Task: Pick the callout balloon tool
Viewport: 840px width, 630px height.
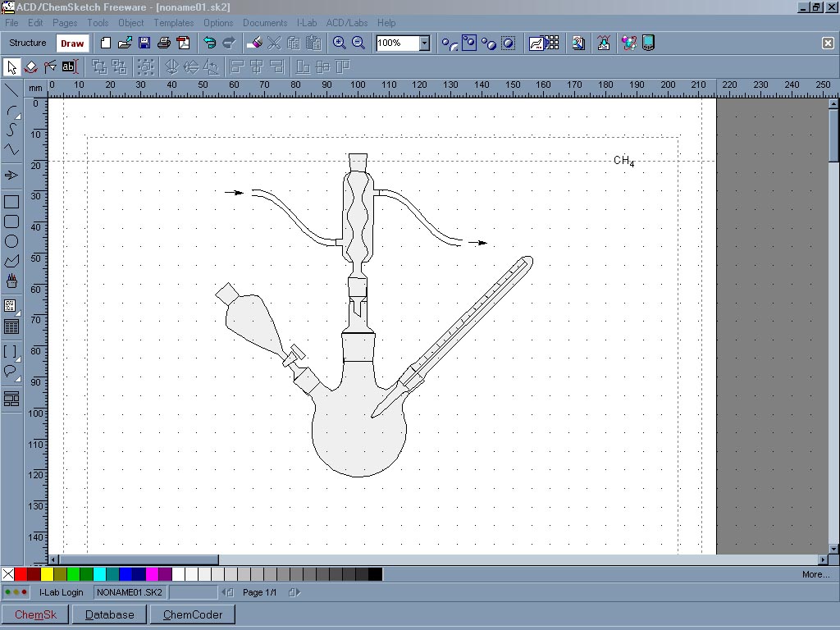Action: [x=11, y=372]
